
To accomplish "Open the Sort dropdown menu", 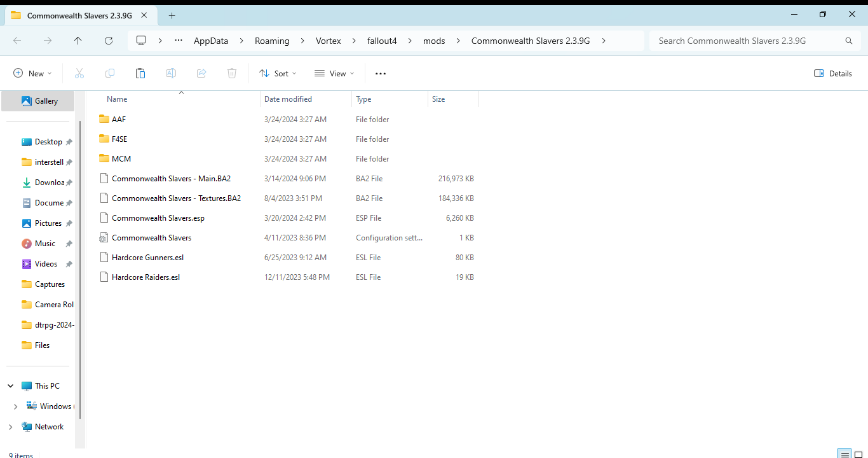I will click(x=278, y=74).
